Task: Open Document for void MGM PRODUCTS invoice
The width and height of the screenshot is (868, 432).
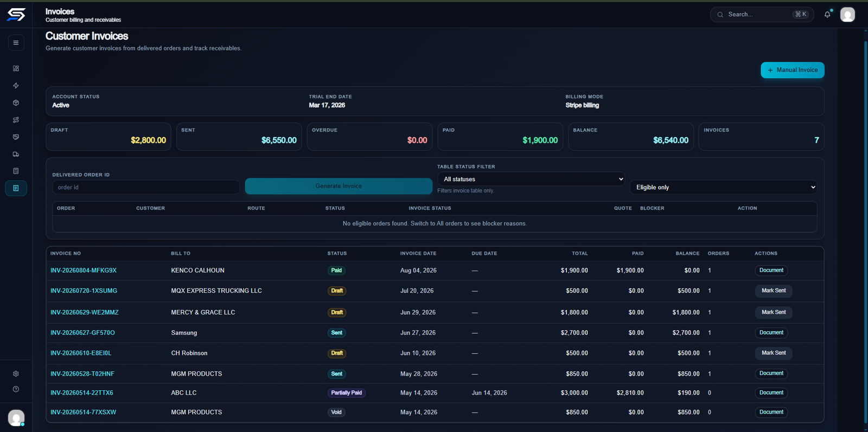Action: point(771,412)
